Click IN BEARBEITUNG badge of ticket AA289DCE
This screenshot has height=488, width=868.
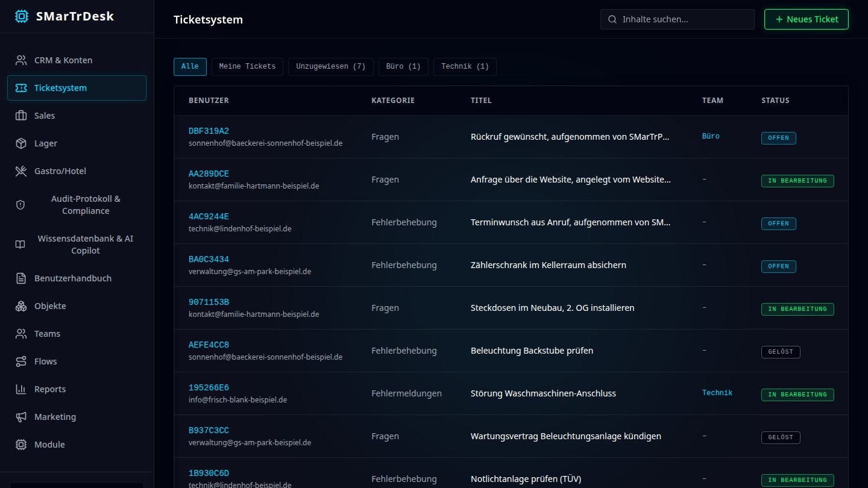click(x=797, y=181)
